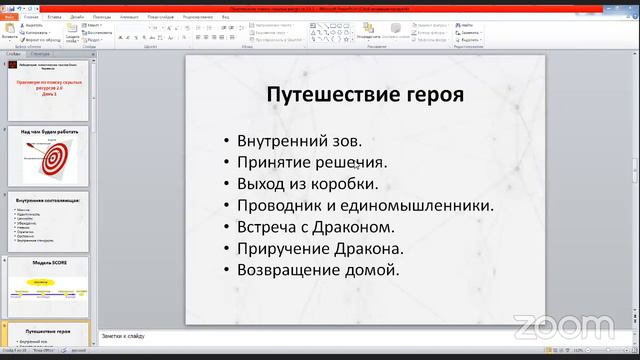Viewport: 640px width, 360px height.
Task: Click the Align Text (Выровнять текст) button
Action: (x=270, y=33)
